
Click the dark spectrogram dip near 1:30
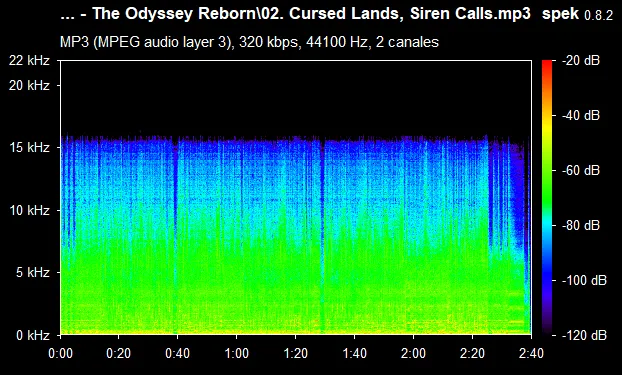click(322, 234)
